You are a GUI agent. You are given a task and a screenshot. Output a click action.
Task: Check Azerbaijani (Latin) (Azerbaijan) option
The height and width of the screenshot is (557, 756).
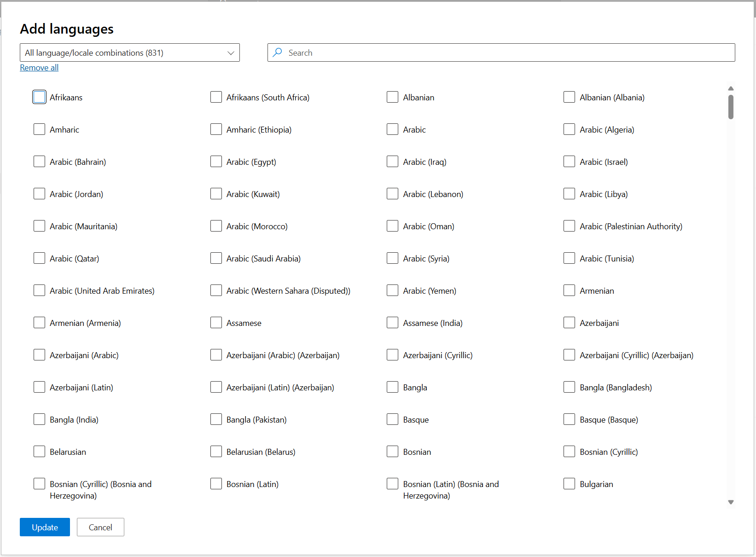coord(216,387)
